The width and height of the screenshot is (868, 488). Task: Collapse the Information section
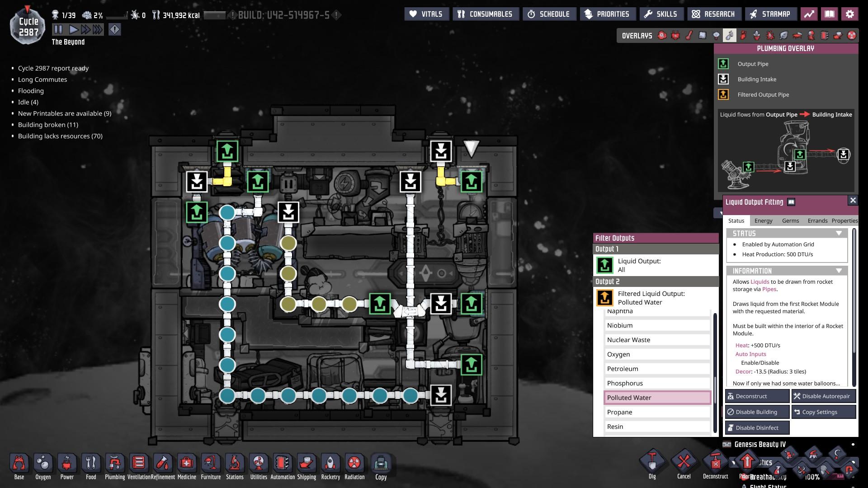pos(839,271)
